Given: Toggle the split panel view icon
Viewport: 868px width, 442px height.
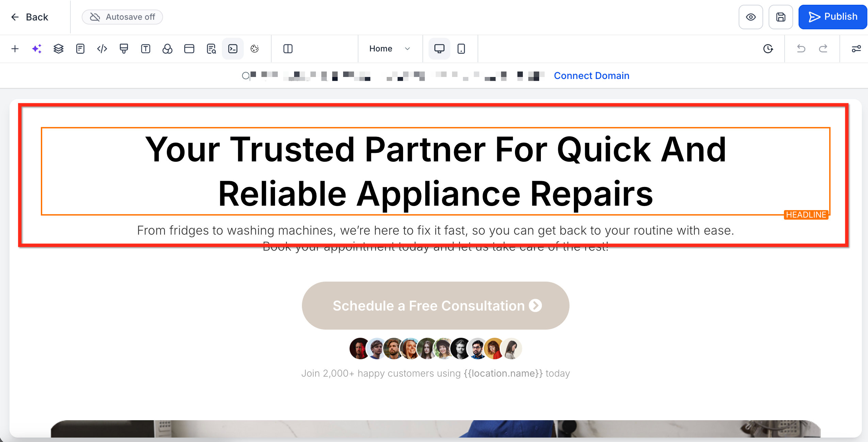Looking at the screenshot, I should [288, 49].
